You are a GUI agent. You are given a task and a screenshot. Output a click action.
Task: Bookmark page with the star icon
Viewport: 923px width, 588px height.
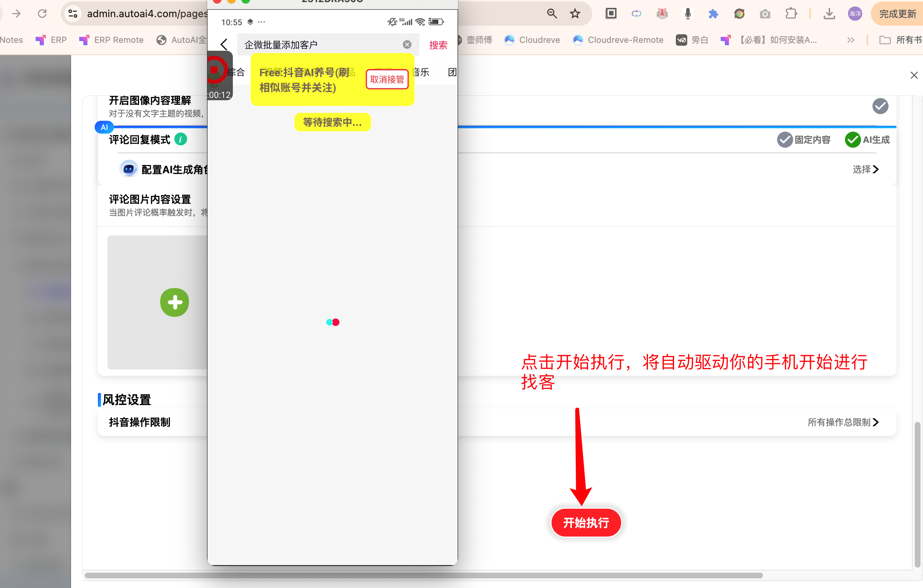575,14
